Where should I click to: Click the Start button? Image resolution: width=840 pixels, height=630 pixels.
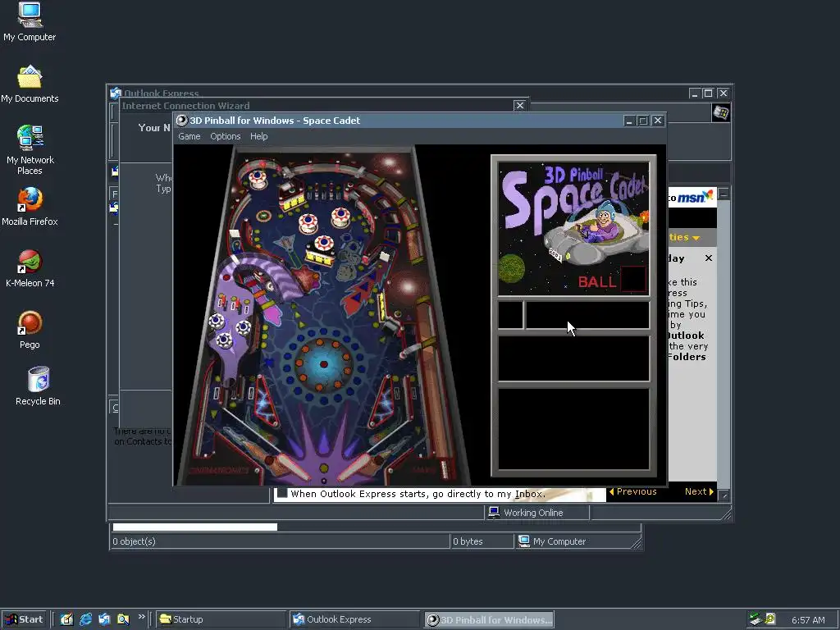[x=24, y=619]
